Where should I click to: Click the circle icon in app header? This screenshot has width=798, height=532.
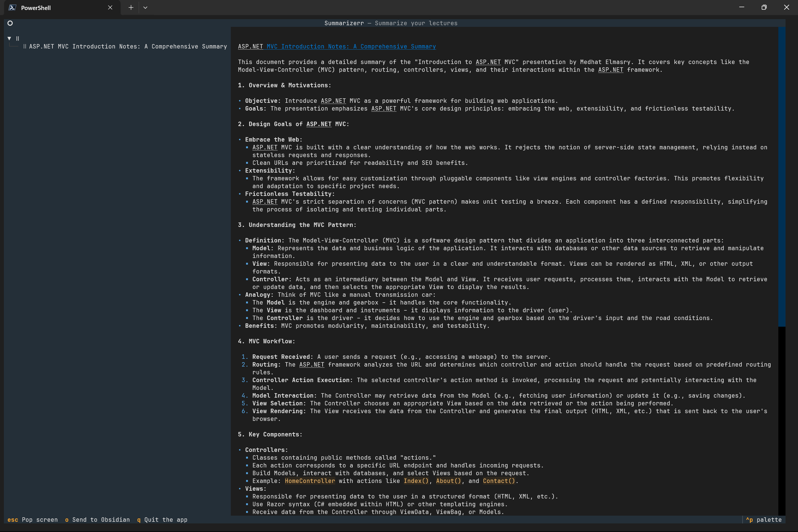[10, 23]
